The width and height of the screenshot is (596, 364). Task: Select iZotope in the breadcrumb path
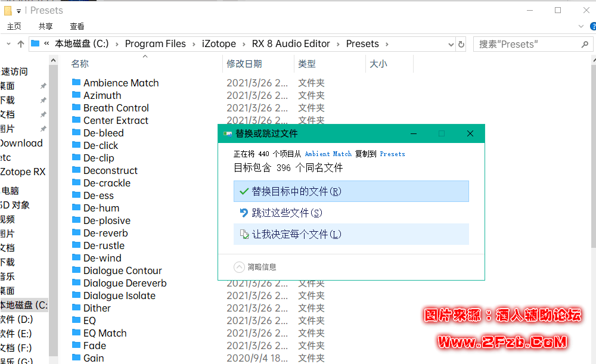pyautogui.click(x=218, y=43)
